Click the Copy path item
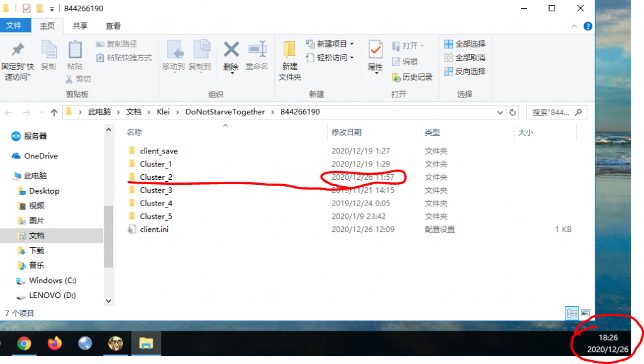Screen dimensions: 644x364 click(116, 44)
